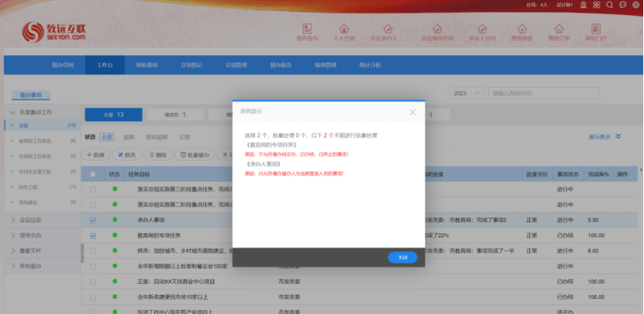Click the 展示更多 link
Image resolution: width=644 pixels, height=314 pixels.
point(600,137)
